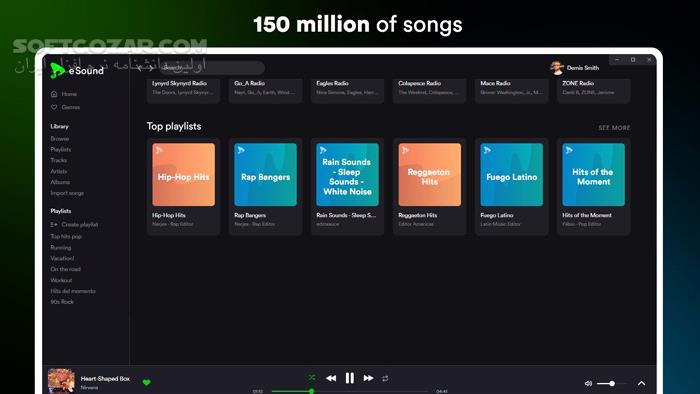Skip to the previous track

(331, 378)
